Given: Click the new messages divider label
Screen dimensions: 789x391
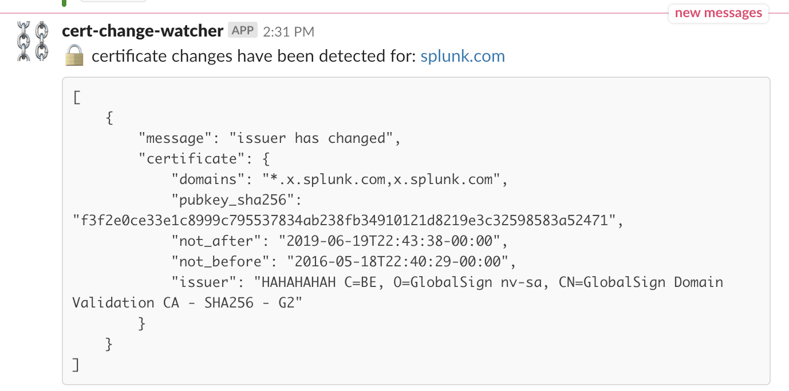Looking at the screenshot, I should [719, 13].
